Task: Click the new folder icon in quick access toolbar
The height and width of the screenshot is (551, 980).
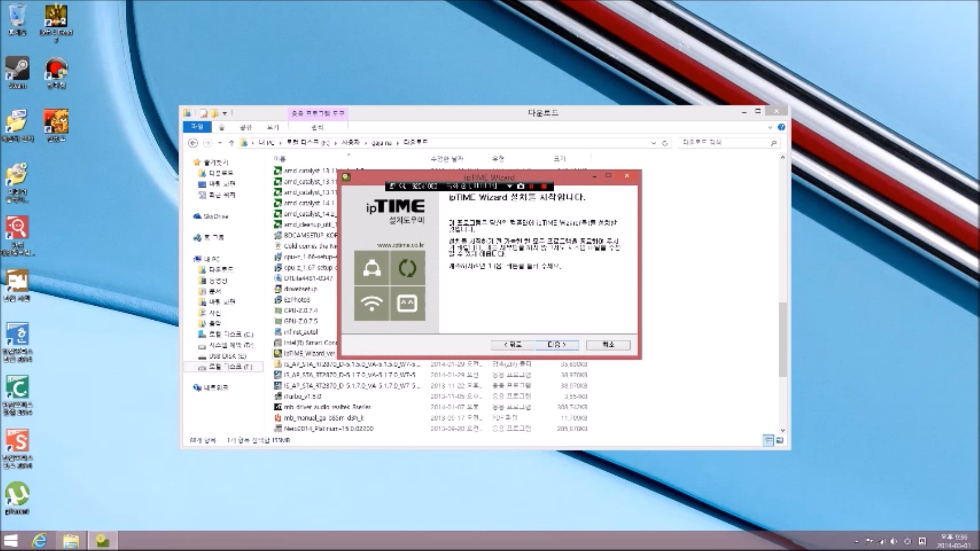Action: tap(214, 113)
